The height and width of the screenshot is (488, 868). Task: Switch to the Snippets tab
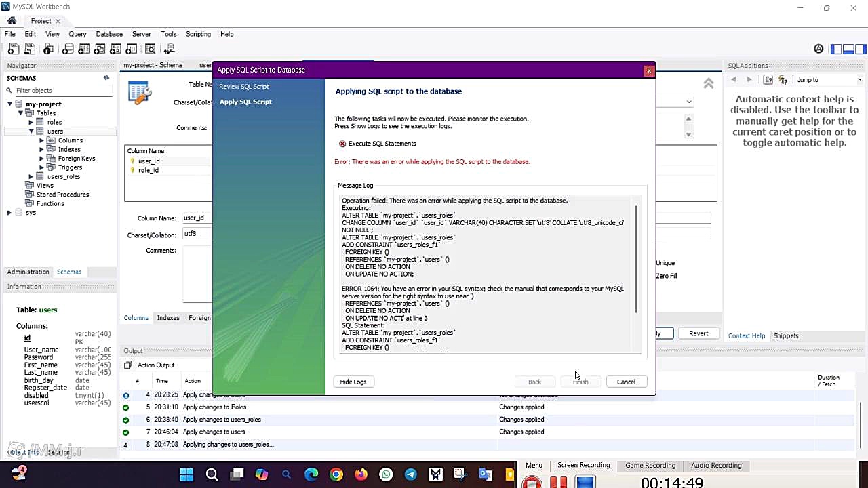click(786, 335)
